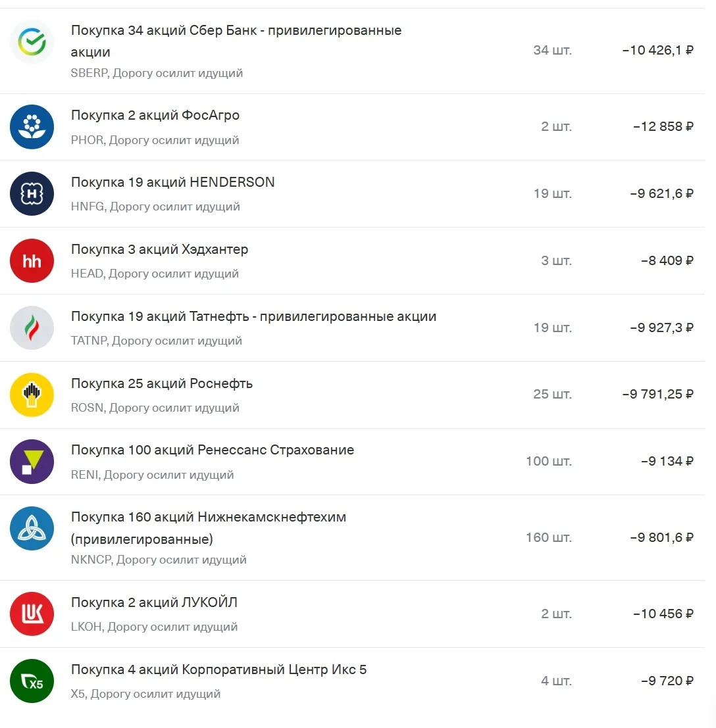Click the ROSN ticker subtitle
Viewport: 716px width, 728px height.
[155, 408]
